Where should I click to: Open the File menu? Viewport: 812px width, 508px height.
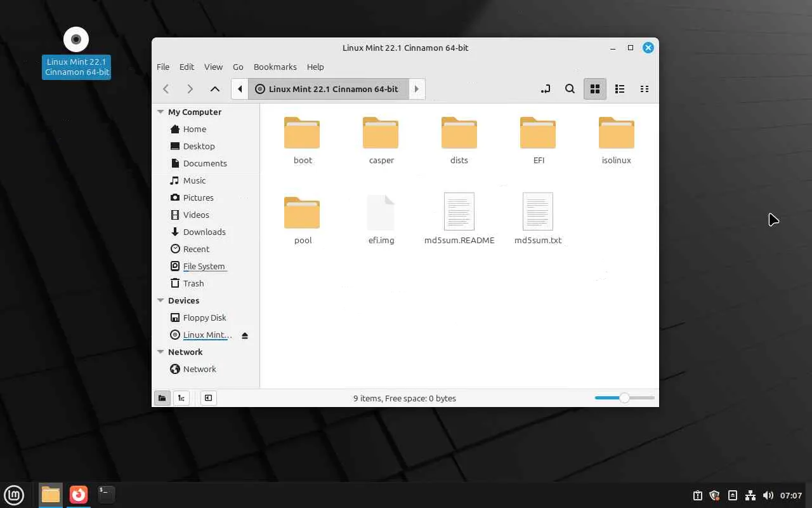[x=163, y=67]
